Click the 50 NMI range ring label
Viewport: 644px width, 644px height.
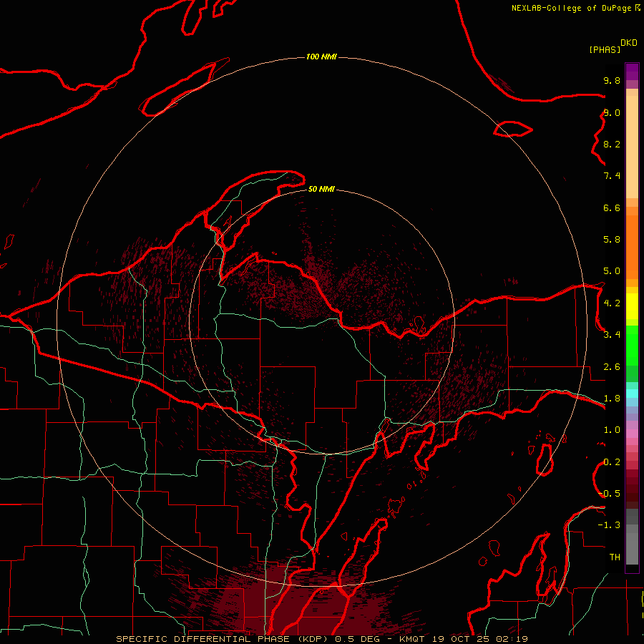[321, 189]
